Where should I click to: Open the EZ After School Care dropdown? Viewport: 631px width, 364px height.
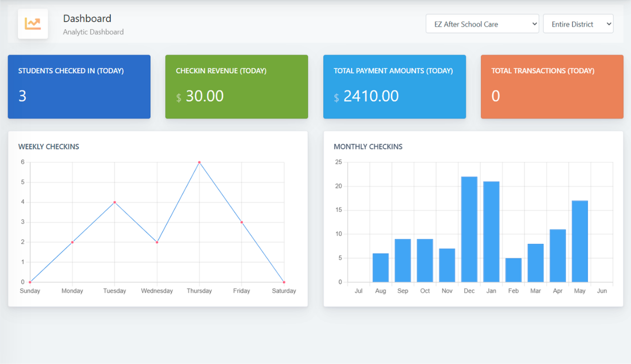tap(481, 23)
